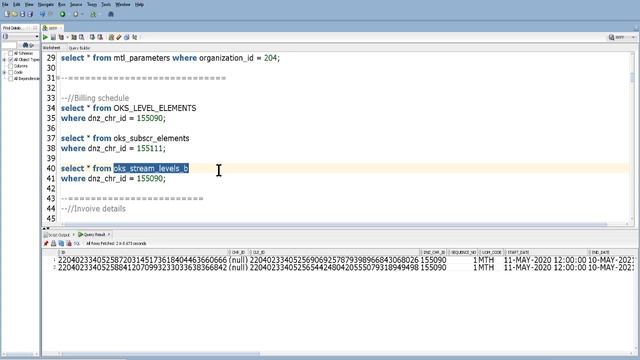Toggle the All Schemas checkbox
The image size is (640, 360).
click(11, 53)
